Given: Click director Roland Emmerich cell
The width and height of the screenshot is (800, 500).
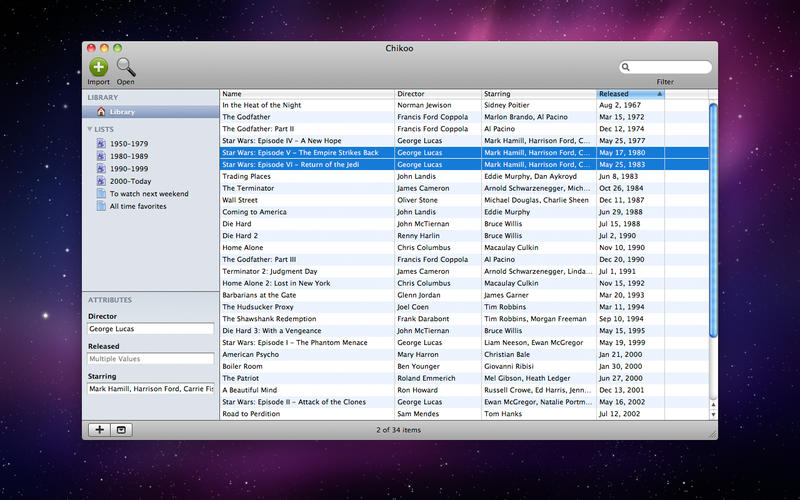Looking at the screenshot, I should pos(426,378).
